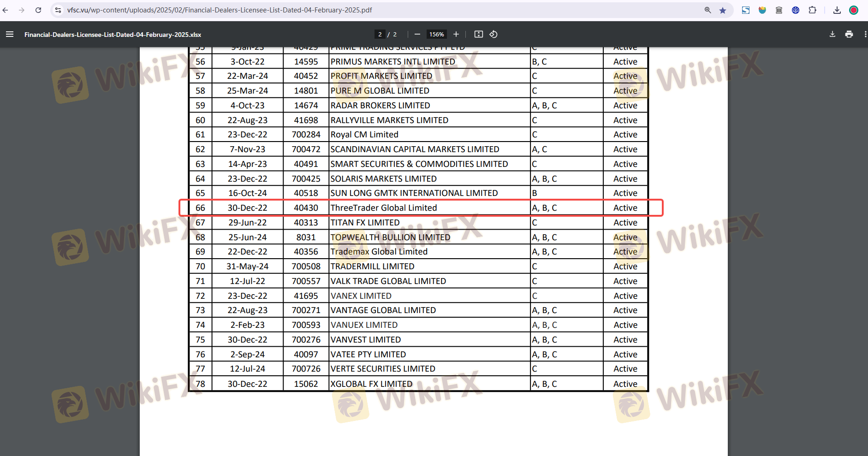
Task: Go back to the previous page
Action: pyautogui.click(x=6, y=10)
